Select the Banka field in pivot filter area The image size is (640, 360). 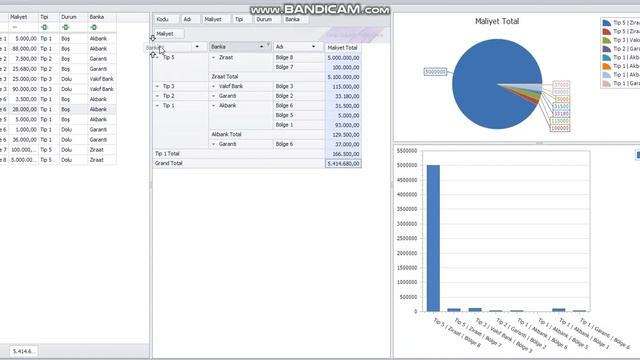[x=295, y=19]
